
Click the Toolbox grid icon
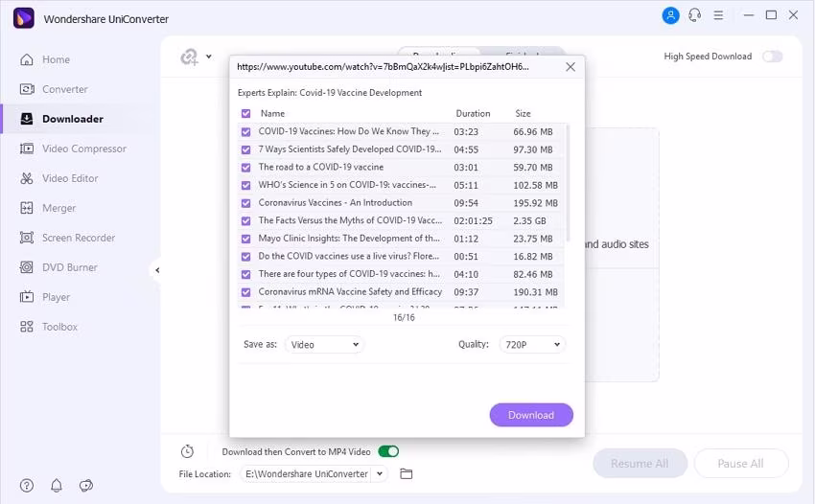coord(27,327)
